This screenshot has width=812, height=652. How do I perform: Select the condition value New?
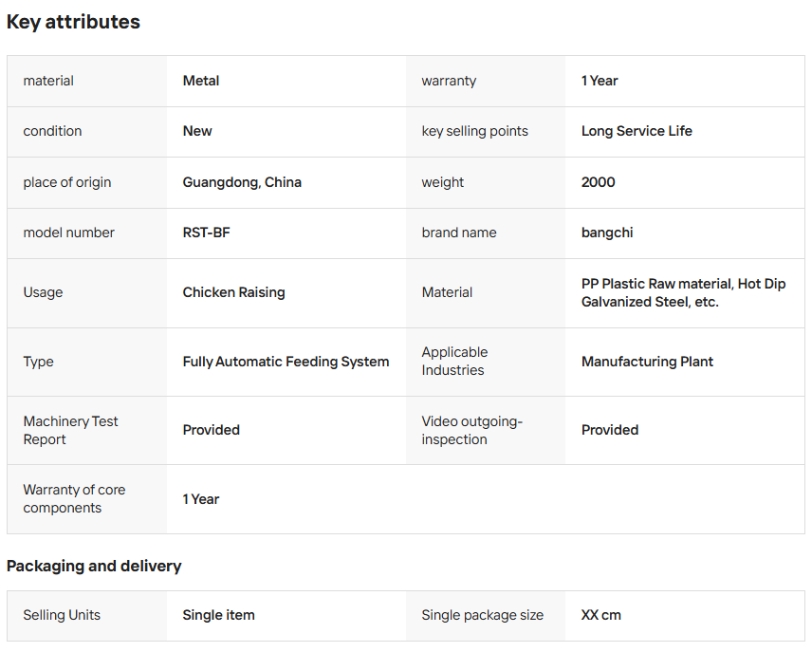(x=197, y=131)
